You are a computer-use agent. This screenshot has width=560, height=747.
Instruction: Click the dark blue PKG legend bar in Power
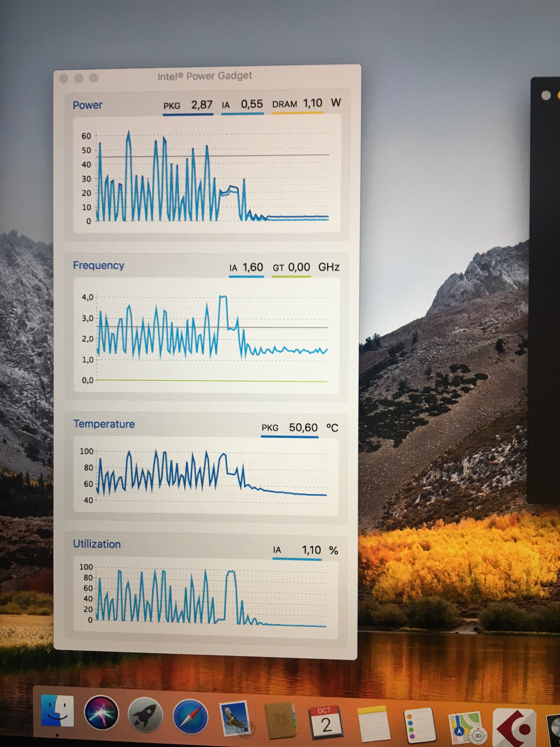pyautogui.click(x=188, y=114)
